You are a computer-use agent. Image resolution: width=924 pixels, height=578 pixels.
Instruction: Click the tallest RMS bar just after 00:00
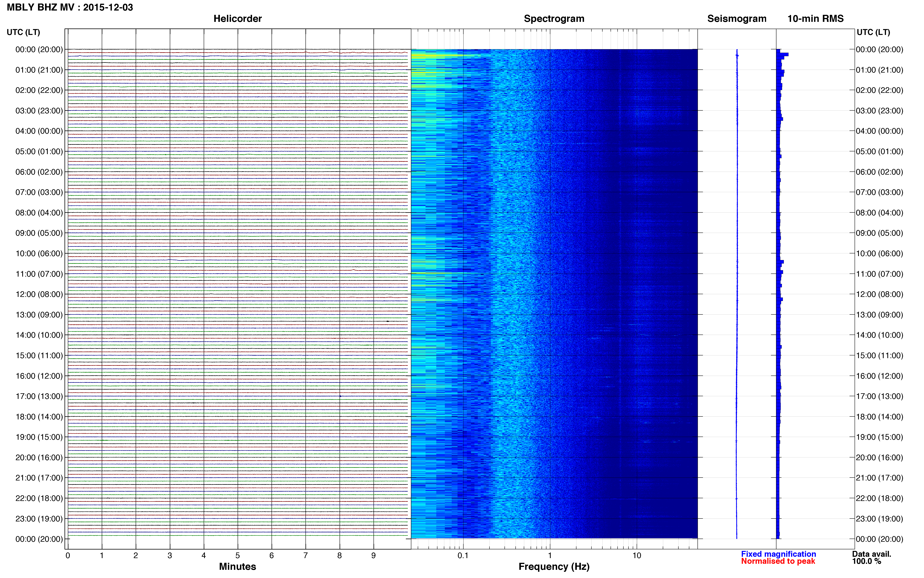point(782,54)
